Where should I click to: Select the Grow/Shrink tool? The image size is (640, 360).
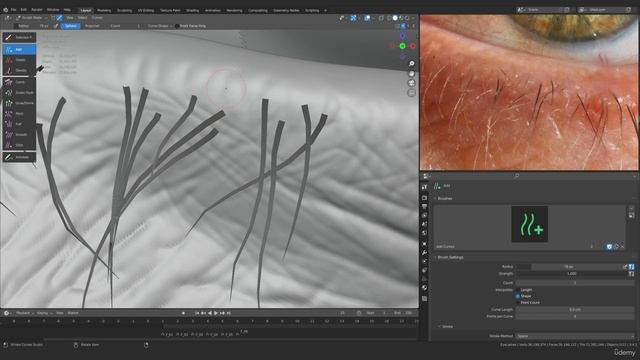(19, 103)
